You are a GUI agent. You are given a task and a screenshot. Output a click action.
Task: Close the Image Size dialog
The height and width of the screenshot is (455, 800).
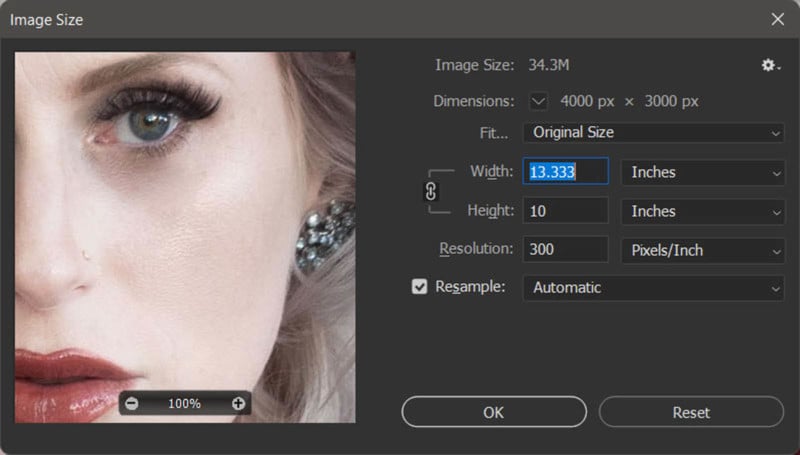tap(778, 19)
